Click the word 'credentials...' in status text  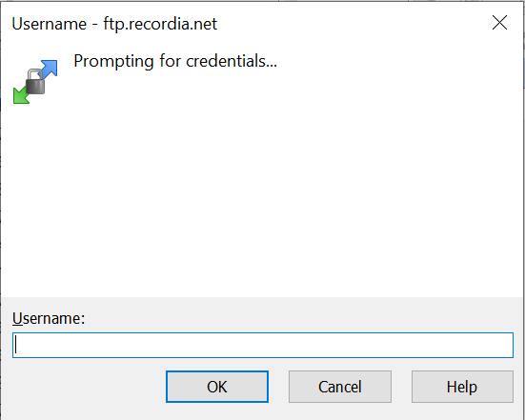coord(232,61)
